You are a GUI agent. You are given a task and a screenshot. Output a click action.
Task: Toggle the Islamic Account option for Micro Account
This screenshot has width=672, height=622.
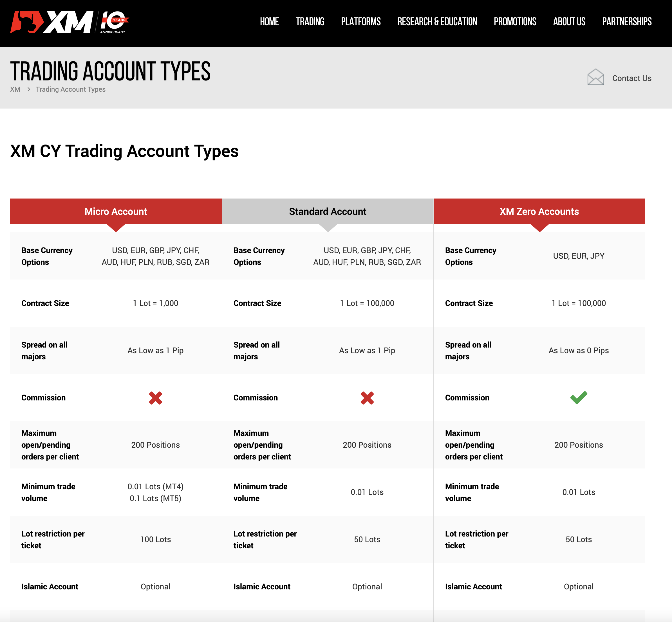pyautogui.click(x=155, y=586)
